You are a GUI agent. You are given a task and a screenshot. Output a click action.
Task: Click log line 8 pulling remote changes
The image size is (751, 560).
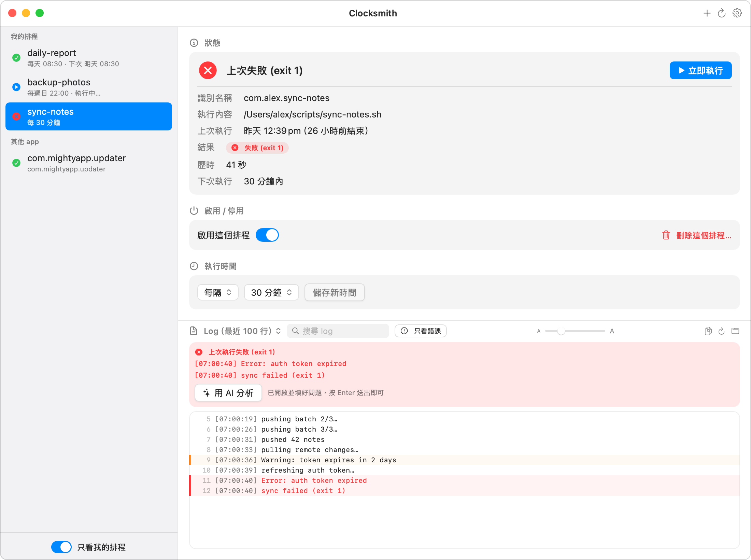click(465, 450)
